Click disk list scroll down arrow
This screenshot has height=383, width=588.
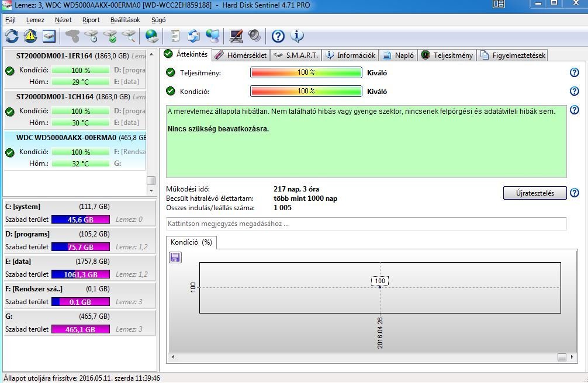(151, 190)
